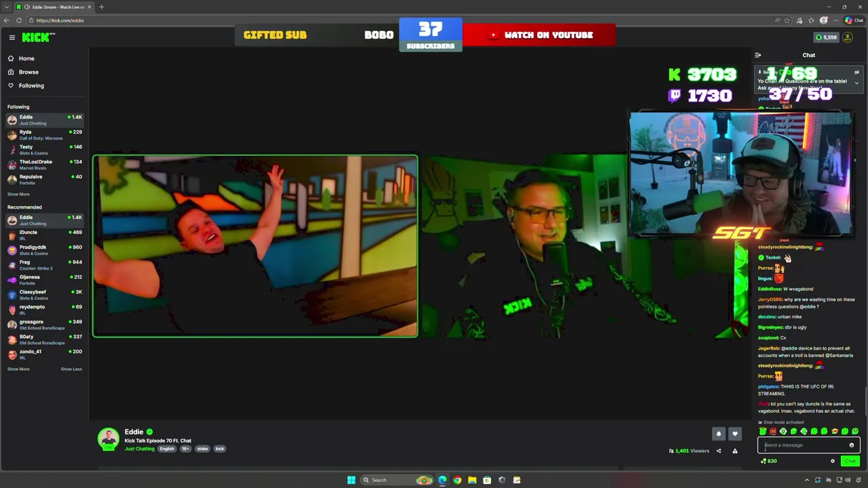Image resolution: width=868 pixels, height=488 pixels.
Task: Add page to browser favorites star
Action: pyautogui.click(x=787, y=20)
